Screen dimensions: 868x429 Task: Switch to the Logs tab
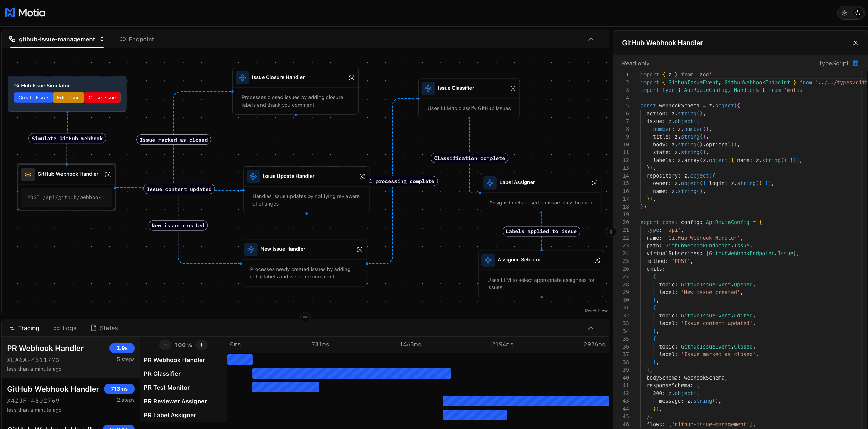point(65,328)
